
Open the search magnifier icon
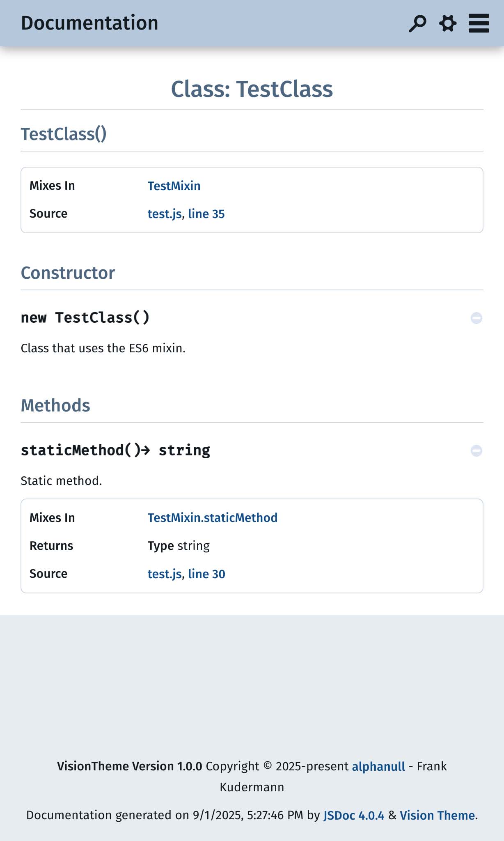click(417, 23)
